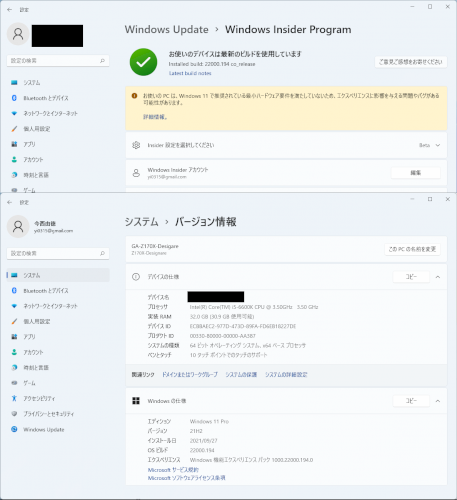Open アクセシビリティ in lower window sidebar

pos(39,398)
